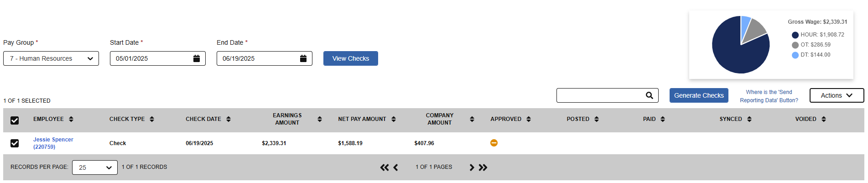Viewport: 868px width, 183px height.
Task: Sort by Employee column arrows
Action: [x=71, y=119]
